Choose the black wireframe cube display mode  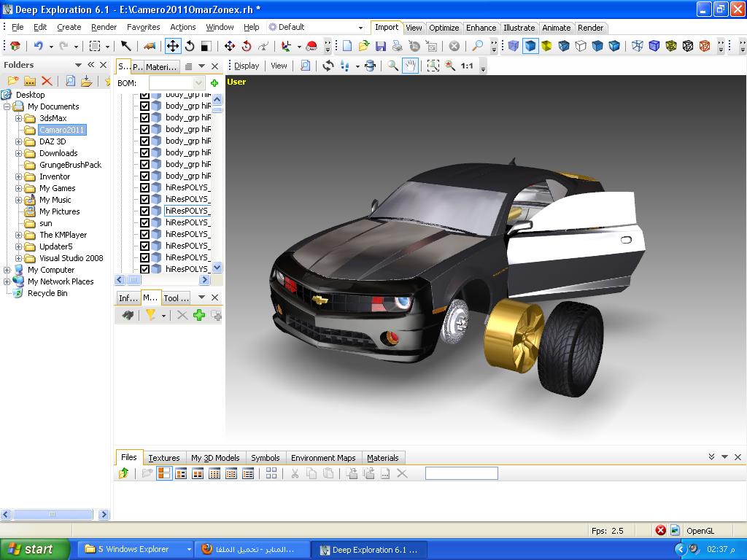coord(687,46)
